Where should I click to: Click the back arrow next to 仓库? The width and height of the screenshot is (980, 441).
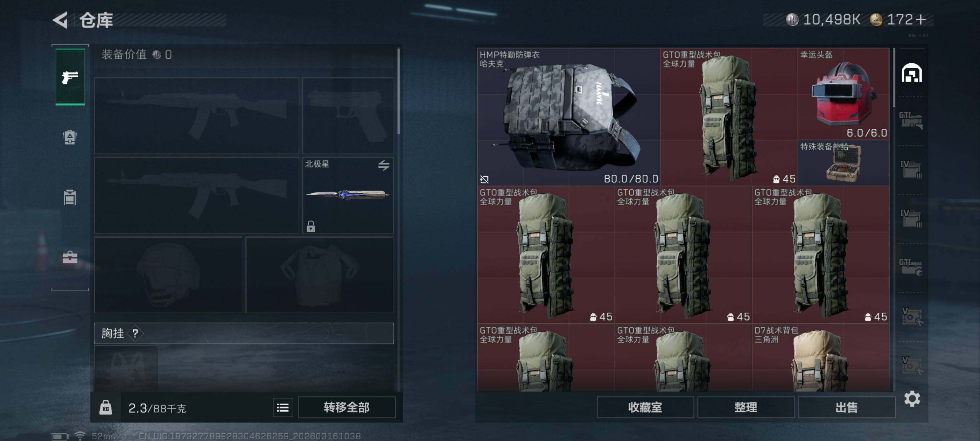coord(60,20)
